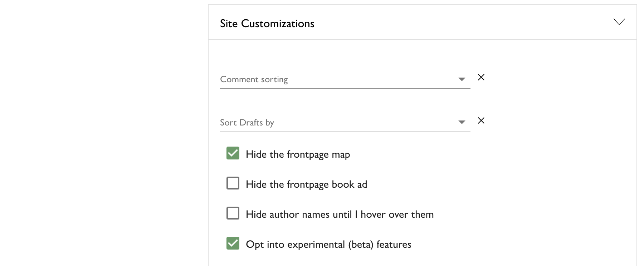The width and height of the screenshot is (644, 266).
Task: Open the Comment sorting dropdown field
Action: point(336,79)
